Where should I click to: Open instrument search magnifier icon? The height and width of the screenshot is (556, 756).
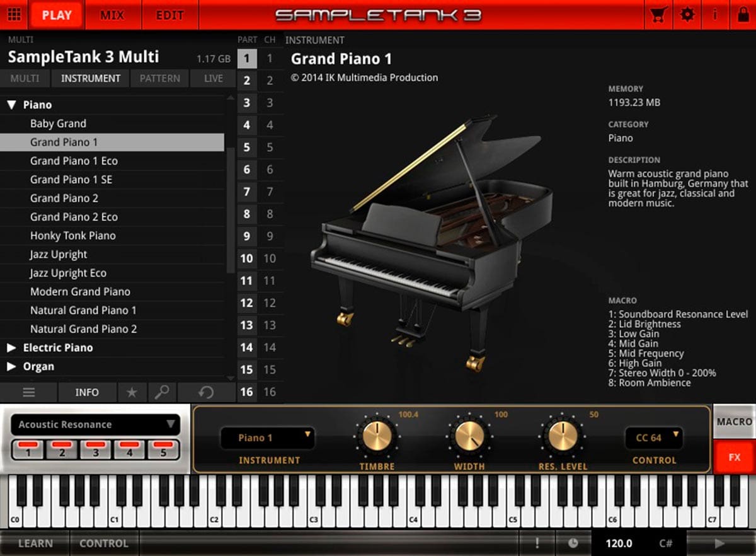pyautogui.click(x=162, y=392)
